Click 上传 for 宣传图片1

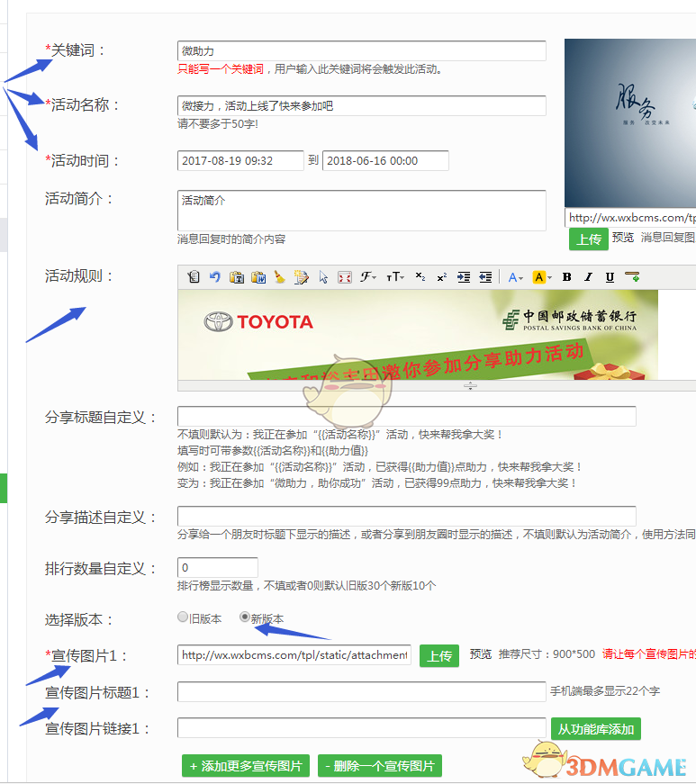tap(439, 655)
